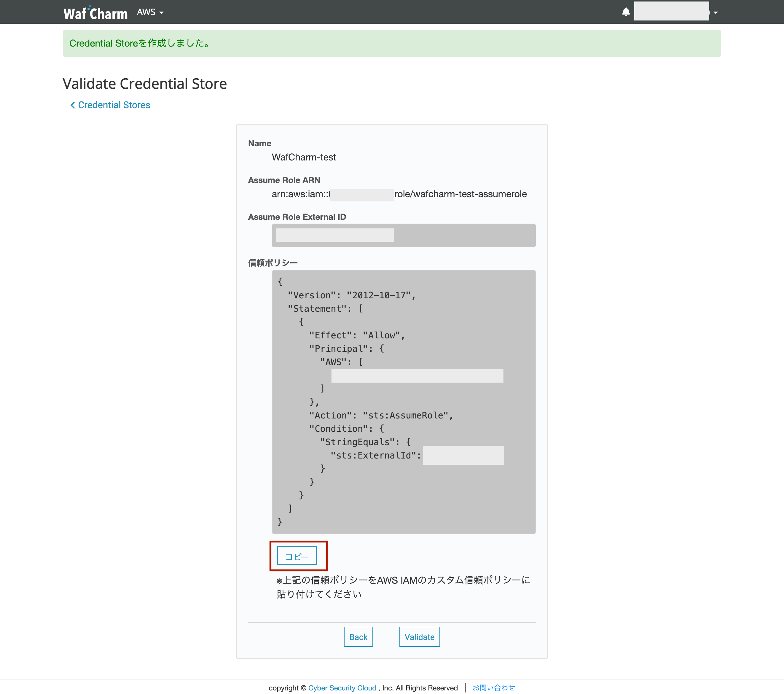784x694 pixels.
Task: Click the Credential Store created success banner
Action: coord(391,43)
